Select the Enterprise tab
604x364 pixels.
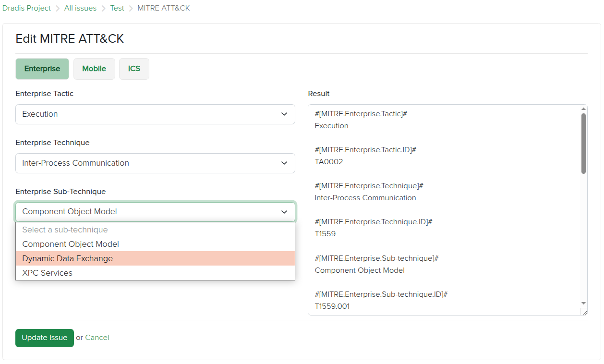click(x=42, y=69)
